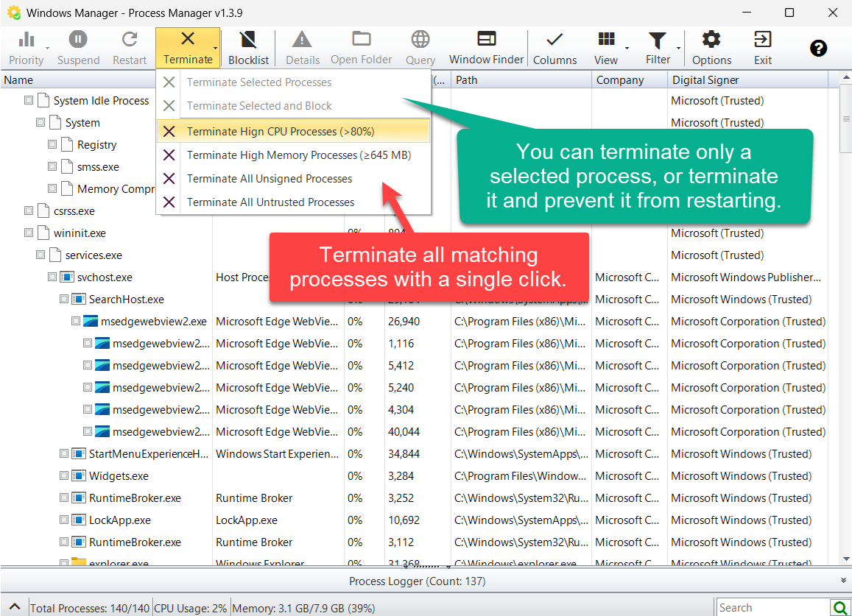Click the Restart toolbar icon
852x616 pixels.
[130, 39]
